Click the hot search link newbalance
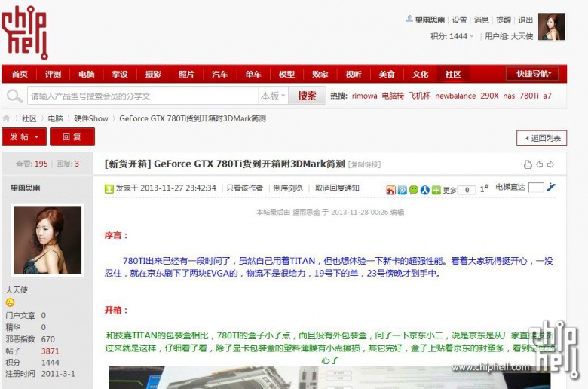The image size is (588, 389). (x=455, y=96)
